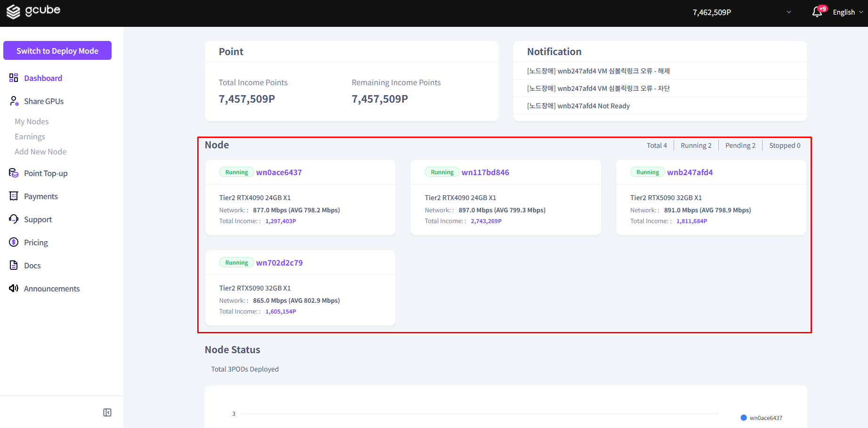Viewport: 868px width, 428px height.
Task: Click the Running badge of wn0ace6437
Action: click(236, 172)
